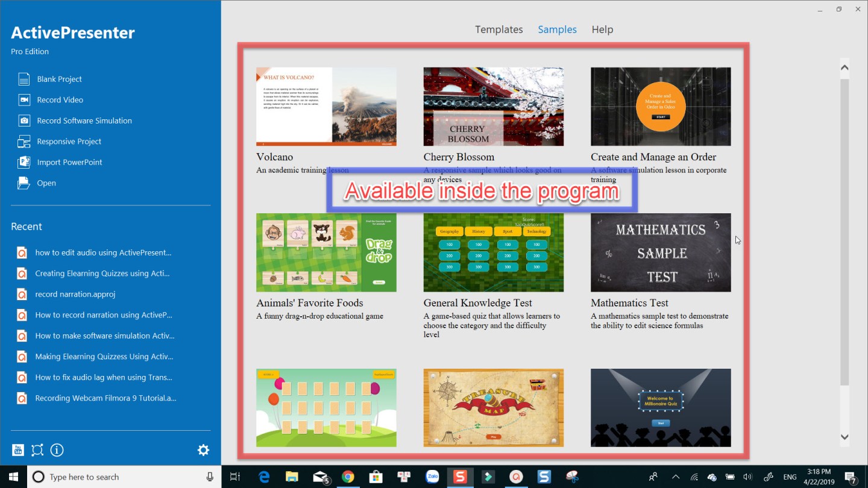Click the taskbar search box
The image size is (868, 488).
(x=124, y=477)
